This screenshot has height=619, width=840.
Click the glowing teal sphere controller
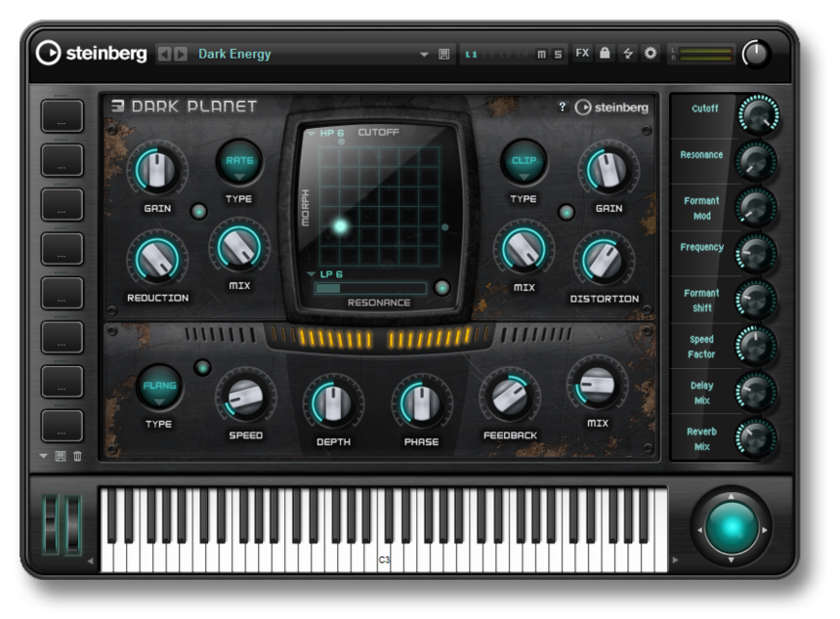click(x=732, y=528)
